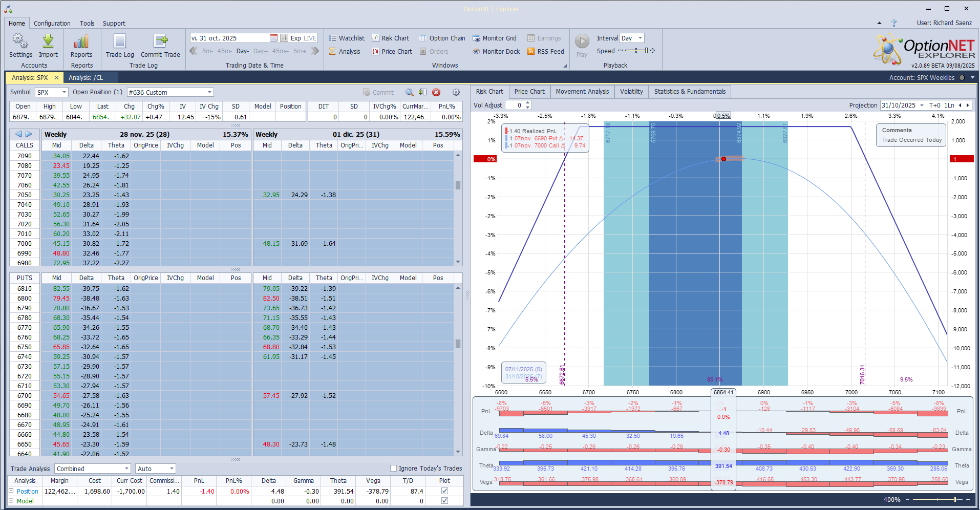Step projection back with left arrow

[x=960, y=105]
